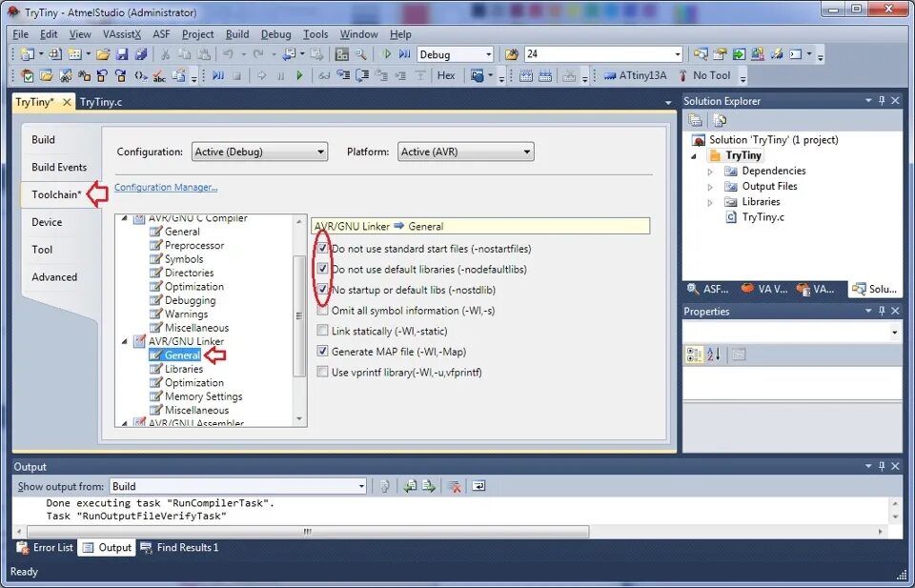This screenshot has height=588, width=915.
Task: Click Show All Files icon in Solution Explorer
Action: point(720,120)
